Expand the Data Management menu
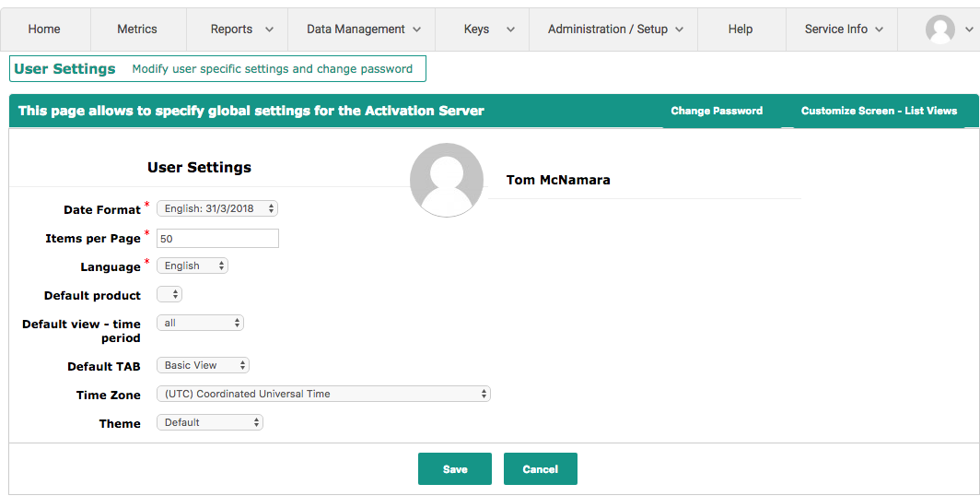Viewport: 980px width, 496px height. (x=363, y=30)
